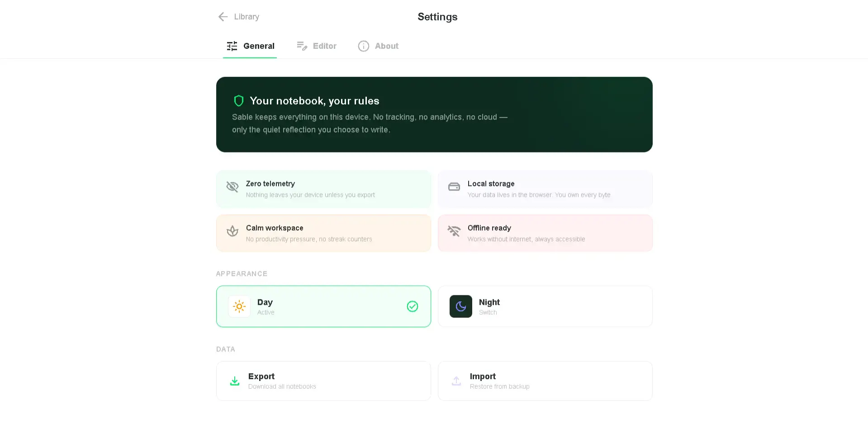Go back via the Library link text
Screen dimensions: 868x423
coord(247,17)
